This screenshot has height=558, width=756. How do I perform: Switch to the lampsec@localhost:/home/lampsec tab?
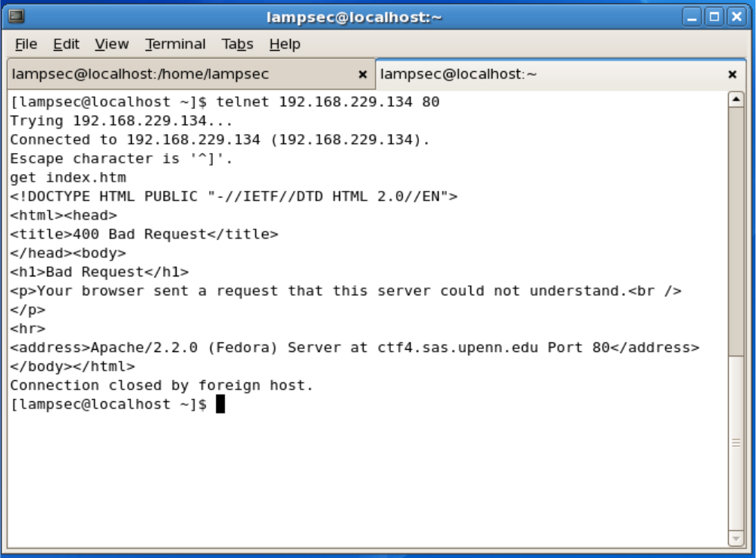[x=140, y=74]
